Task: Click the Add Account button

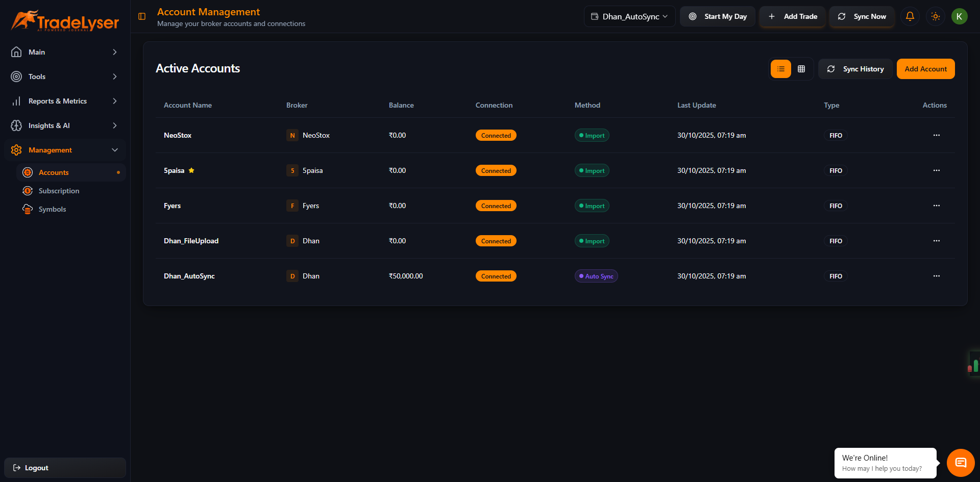Action: tap(925, 68)
